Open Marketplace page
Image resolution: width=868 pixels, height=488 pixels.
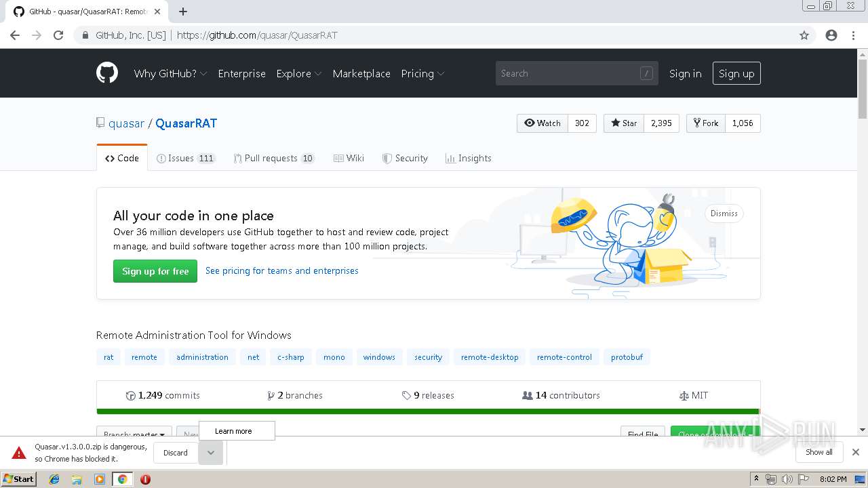(361, 74)
